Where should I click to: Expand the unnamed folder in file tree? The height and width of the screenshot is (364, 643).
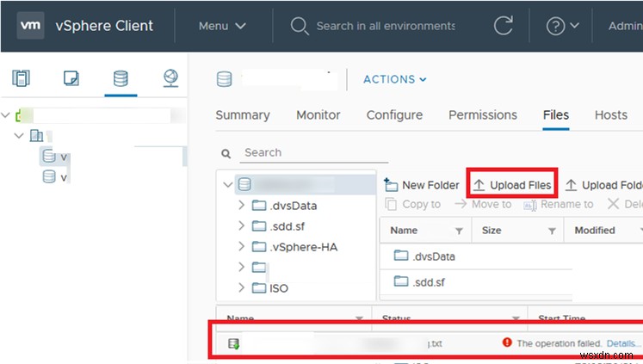click(x=242, y=267)
